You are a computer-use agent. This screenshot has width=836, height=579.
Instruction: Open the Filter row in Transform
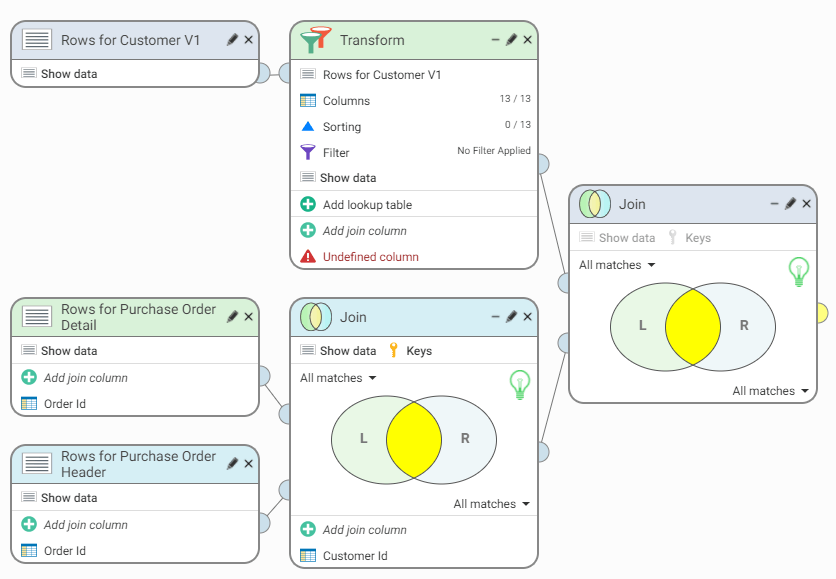336,153
